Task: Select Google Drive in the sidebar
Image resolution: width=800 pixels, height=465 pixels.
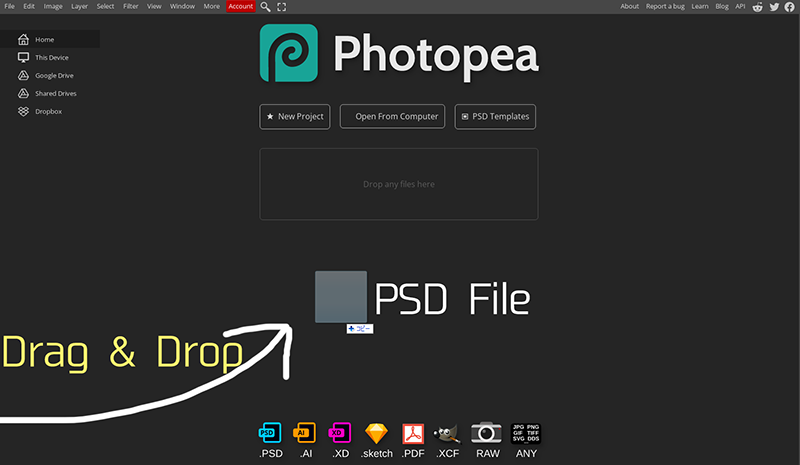Action: [50, 75]
